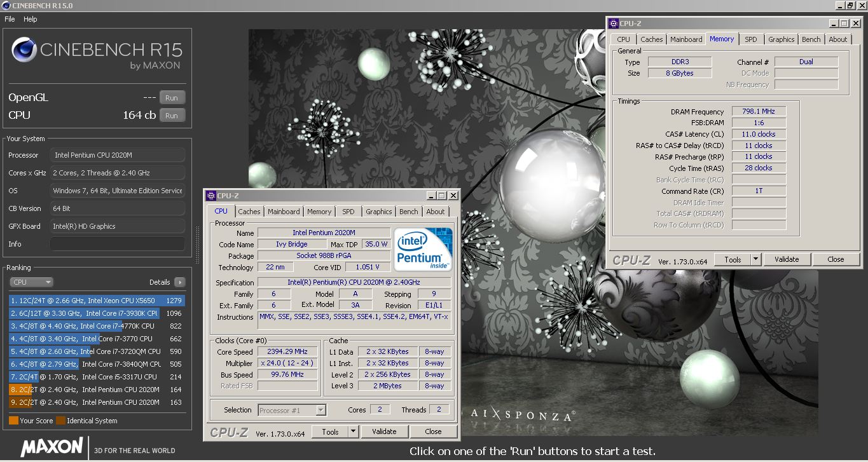868x462 pixels.
Task: Run the OpenGL benchmark test
Action: click(x=172, y=98)
